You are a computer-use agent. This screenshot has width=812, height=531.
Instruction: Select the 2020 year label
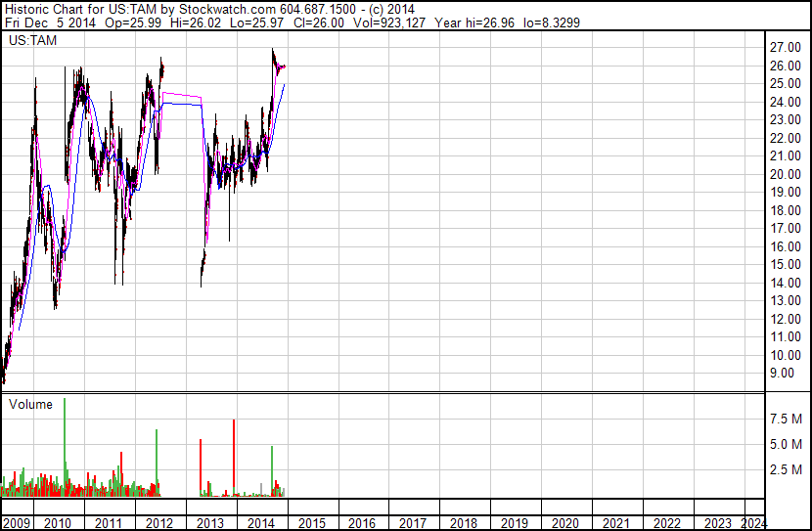pyautogui.click(x=565, y=523)
